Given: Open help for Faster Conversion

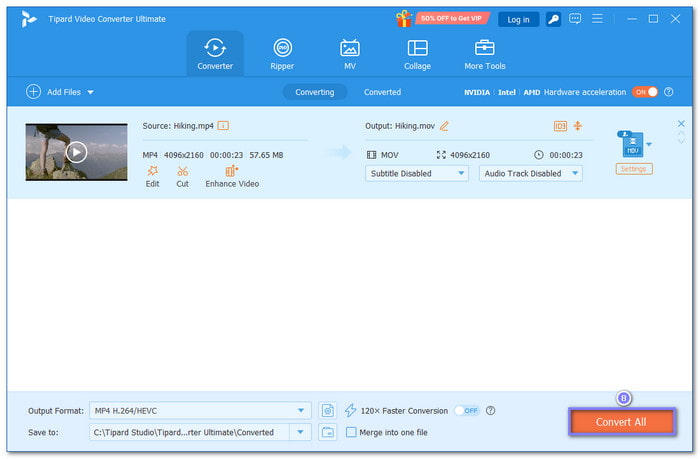Looking at the screenshot, I should click(x=490, y=410).
